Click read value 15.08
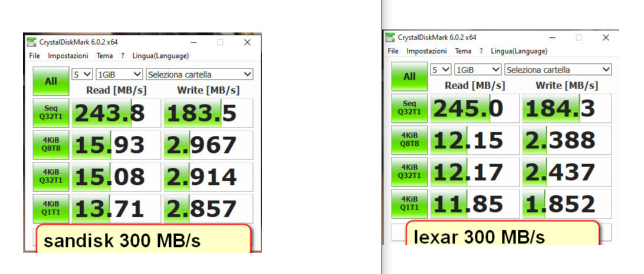 click(x=116, y=177)
